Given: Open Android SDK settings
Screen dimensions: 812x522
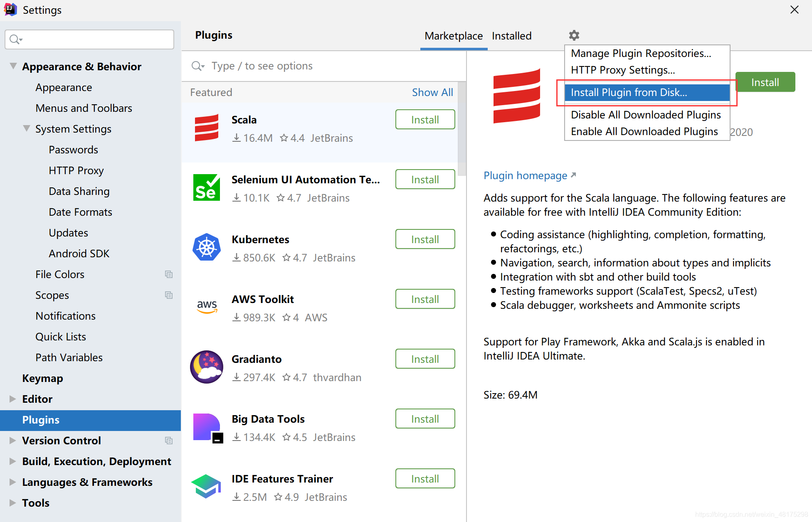Looking at the screenshot, I should tap(79, 254).
